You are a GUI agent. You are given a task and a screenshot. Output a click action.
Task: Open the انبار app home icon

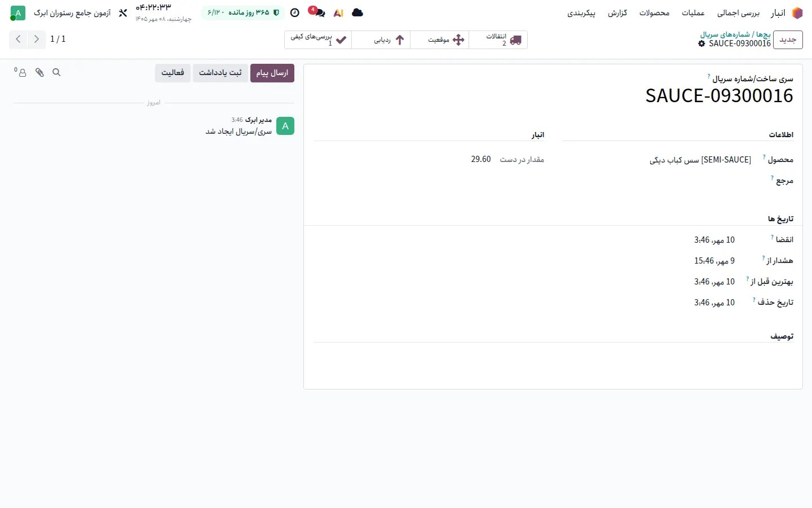(797, 13)
